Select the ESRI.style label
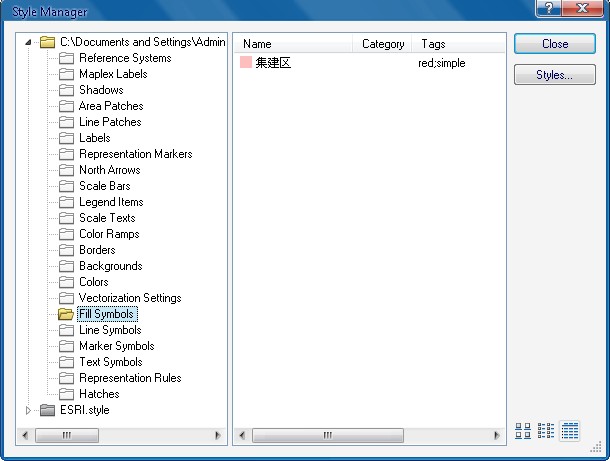The image size is (610, 461). [85, 410]
